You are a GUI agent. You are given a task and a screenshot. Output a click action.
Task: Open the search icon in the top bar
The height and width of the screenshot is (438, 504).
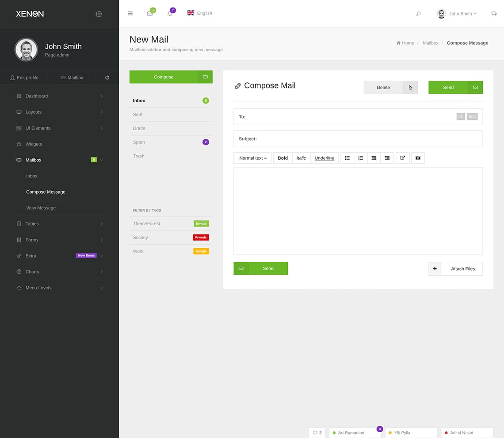418,14
